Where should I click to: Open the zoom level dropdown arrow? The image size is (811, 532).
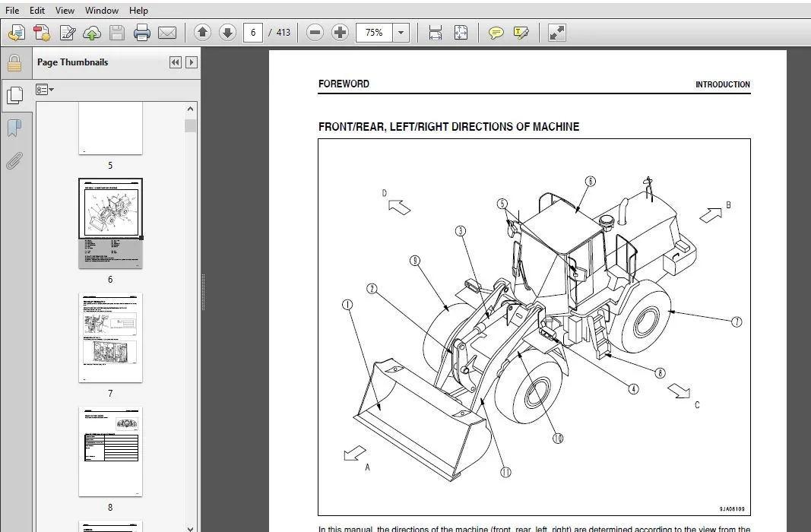tap(401, 33)
